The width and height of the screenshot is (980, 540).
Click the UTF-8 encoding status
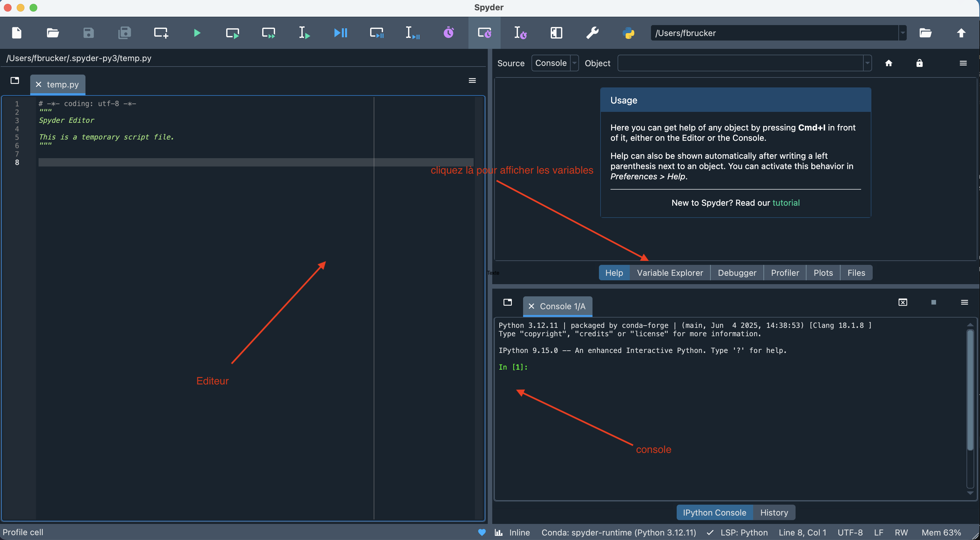(850, 532)
